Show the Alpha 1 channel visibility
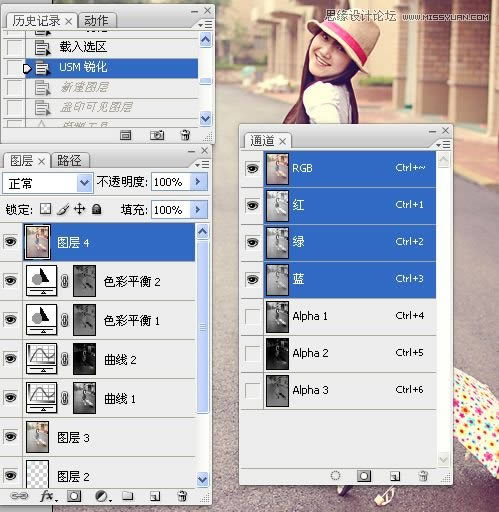499x512 pixels. click(x=252, y=316)
